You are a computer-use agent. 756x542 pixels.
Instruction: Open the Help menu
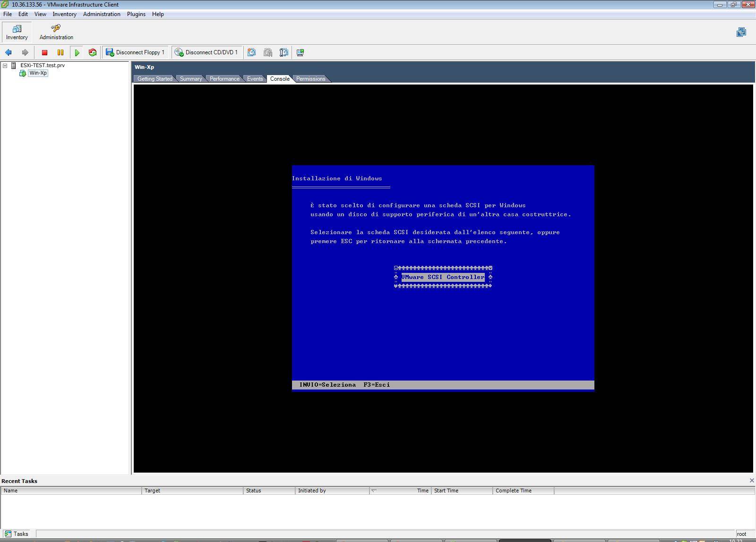click(158, 14)
